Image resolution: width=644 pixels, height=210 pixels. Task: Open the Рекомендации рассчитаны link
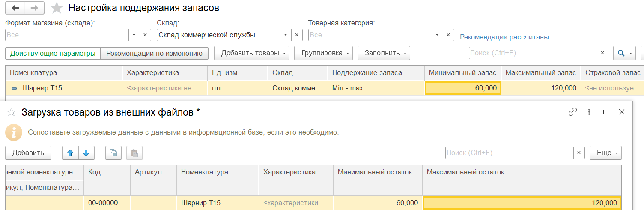504,37
